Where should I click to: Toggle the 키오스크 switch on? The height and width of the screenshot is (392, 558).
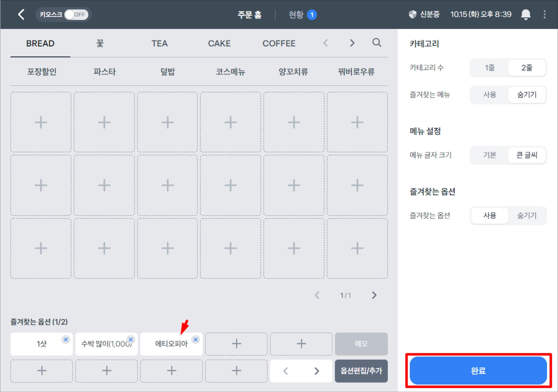(76, 14)
